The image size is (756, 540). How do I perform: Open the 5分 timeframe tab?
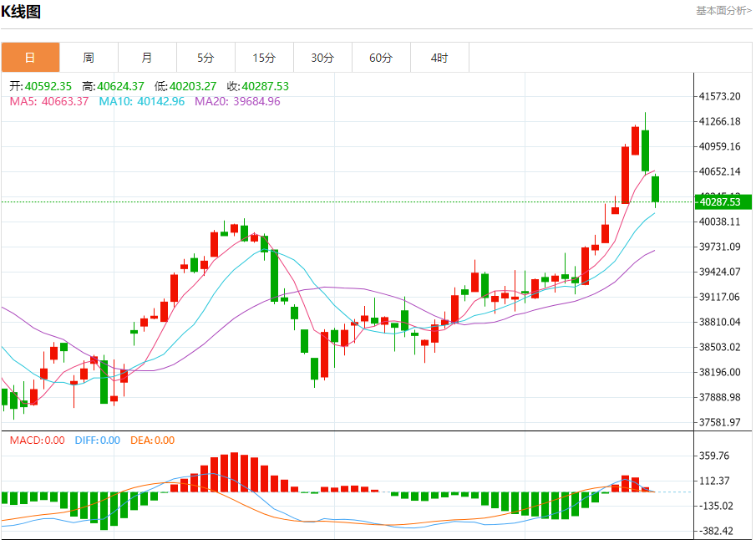205,58
